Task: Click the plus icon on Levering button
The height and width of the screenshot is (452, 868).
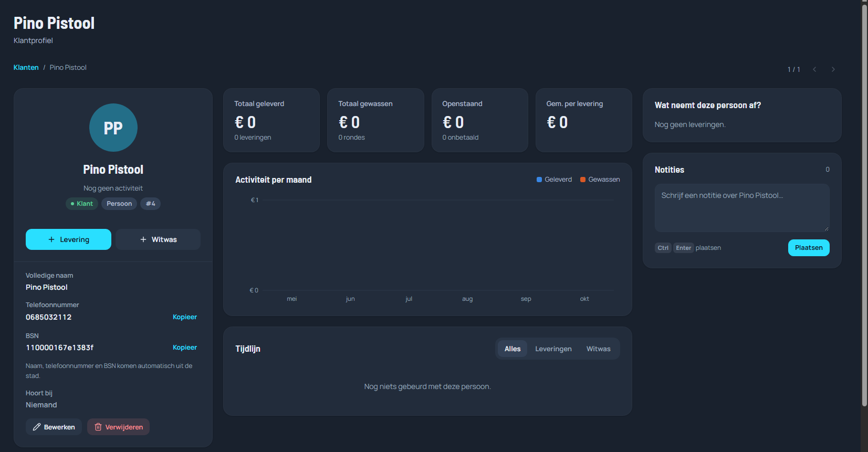Action: coord(51,239)
